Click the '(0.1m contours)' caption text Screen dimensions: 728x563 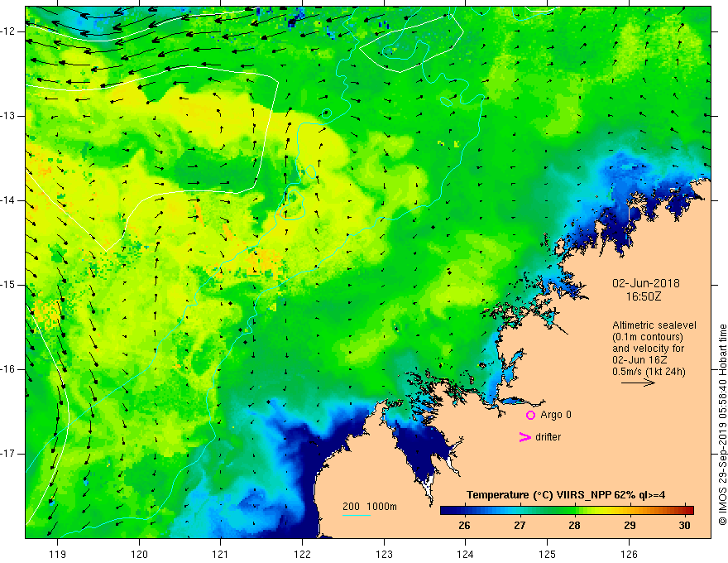click(x=648, y=337)
